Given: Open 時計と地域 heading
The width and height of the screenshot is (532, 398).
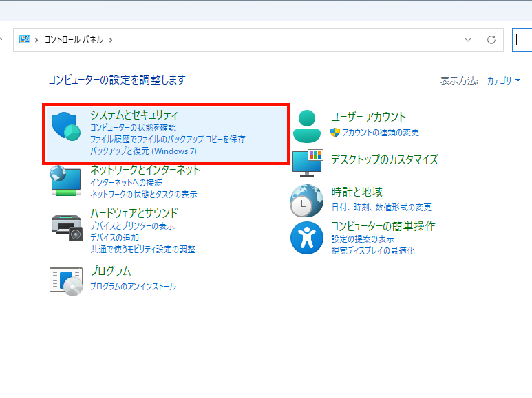Looking at the screenshot, I should coord(357,192).
